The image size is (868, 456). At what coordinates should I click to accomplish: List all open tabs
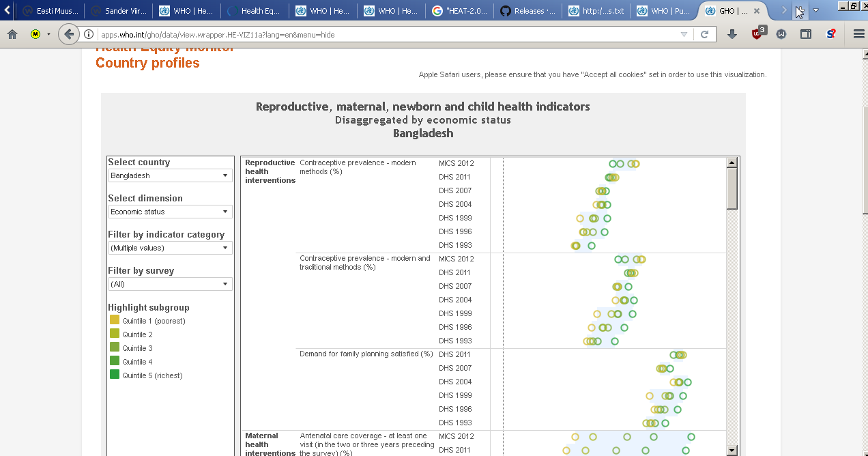point(815,11)
